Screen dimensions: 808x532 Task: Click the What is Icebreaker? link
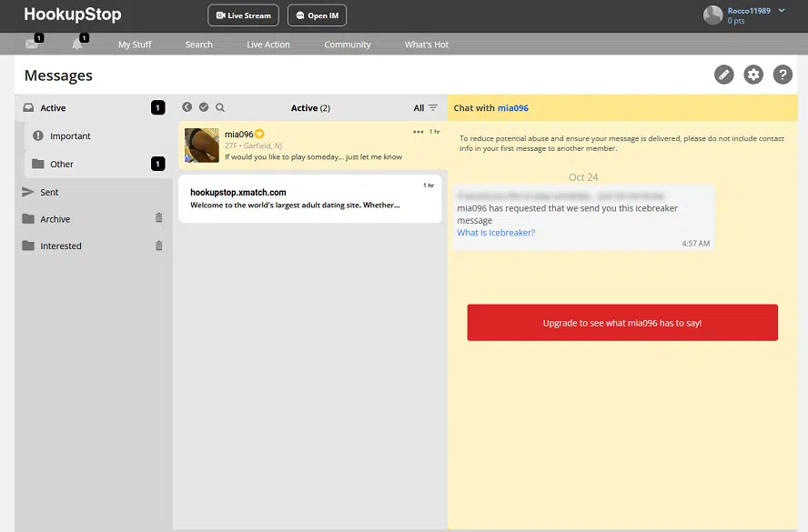[496, 233]
